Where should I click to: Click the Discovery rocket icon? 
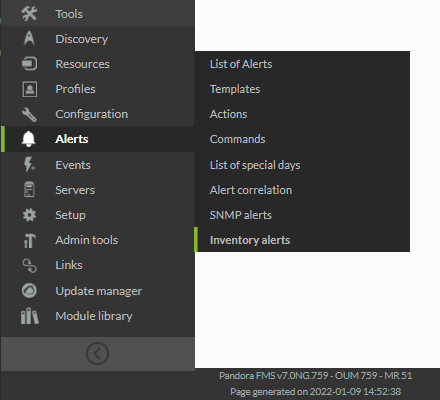[x=29, y=38]
